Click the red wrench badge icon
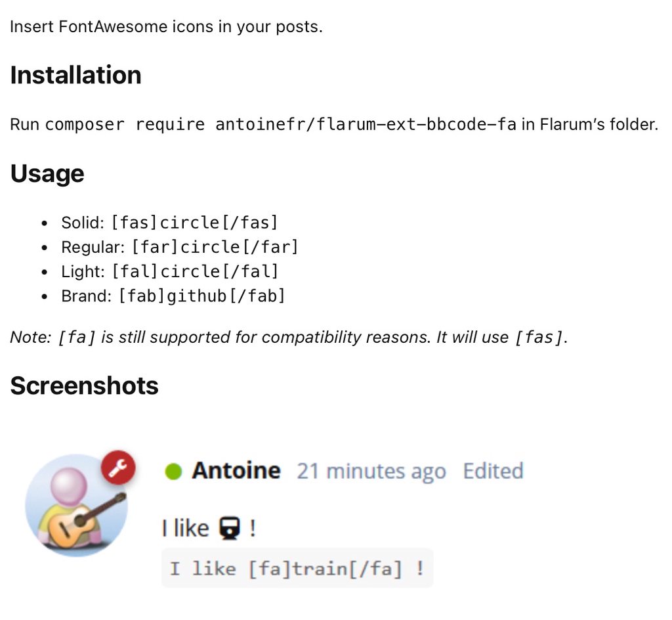Viewport: 672px width, 620px height. (118, 468)
